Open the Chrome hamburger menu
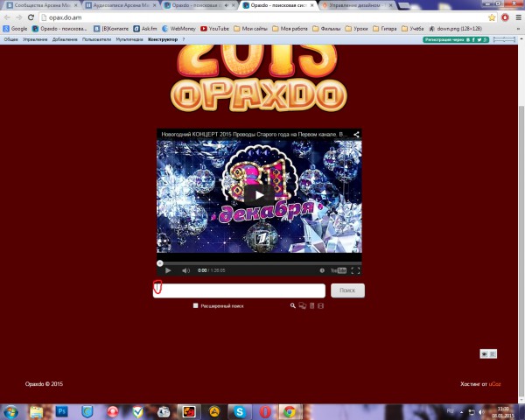 click(x=518, y=17)
